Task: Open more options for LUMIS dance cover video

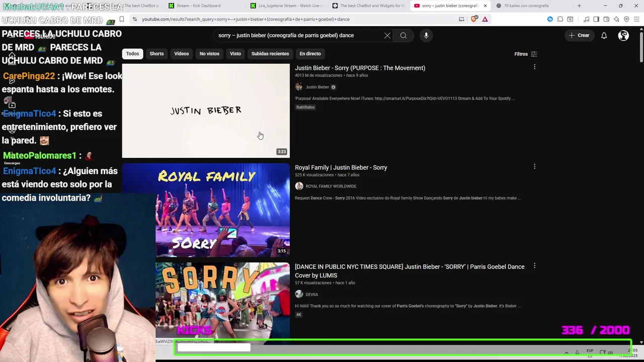Action: click(534, 265)
